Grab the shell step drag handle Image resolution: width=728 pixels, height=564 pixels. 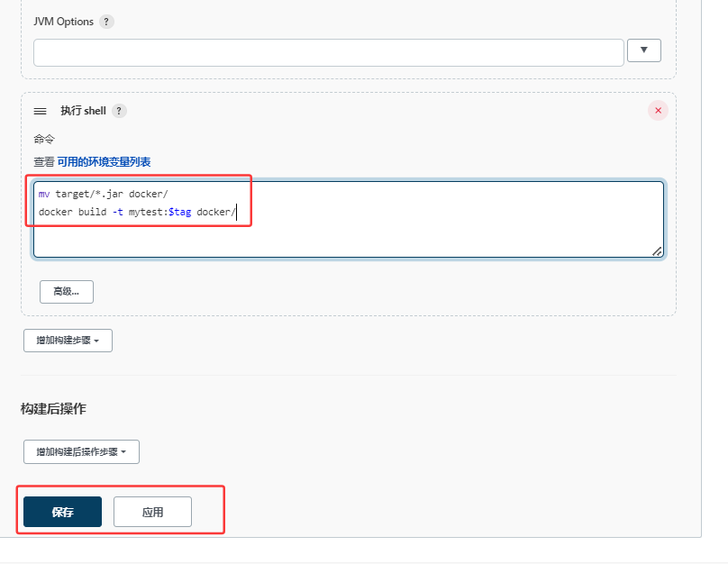(41, 111)
